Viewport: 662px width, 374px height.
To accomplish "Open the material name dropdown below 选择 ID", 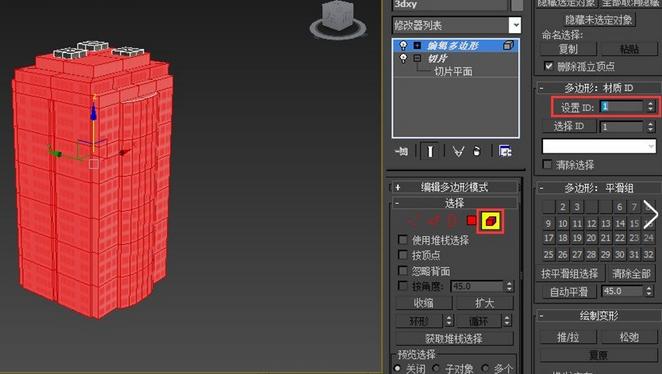I will pos(599,146).
